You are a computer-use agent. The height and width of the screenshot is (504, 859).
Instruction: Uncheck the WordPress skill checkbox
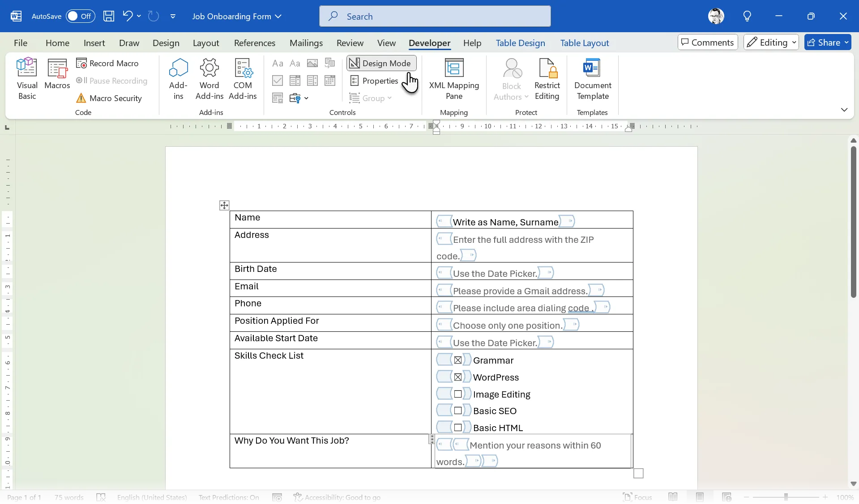coord(457,376)
